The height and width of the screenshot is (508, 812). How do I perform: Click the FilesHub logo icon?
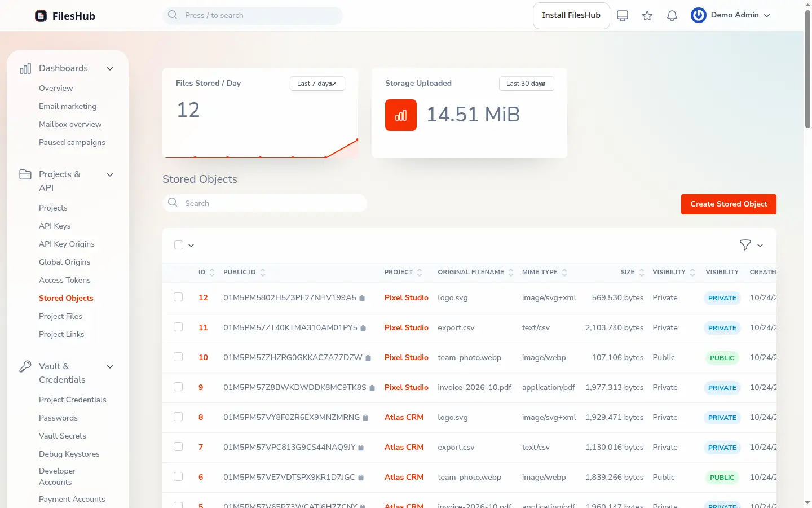click(41, 16)
